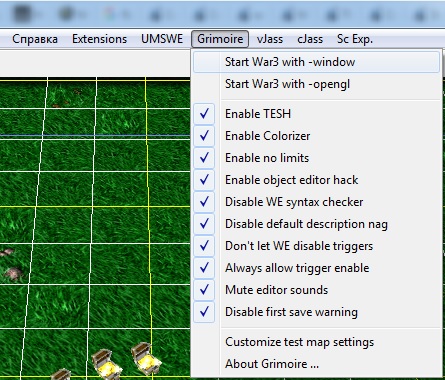Toggle Disable first save warning
Image resolution: width=445 pixels, height=380 pixels.
coord(316,312)
